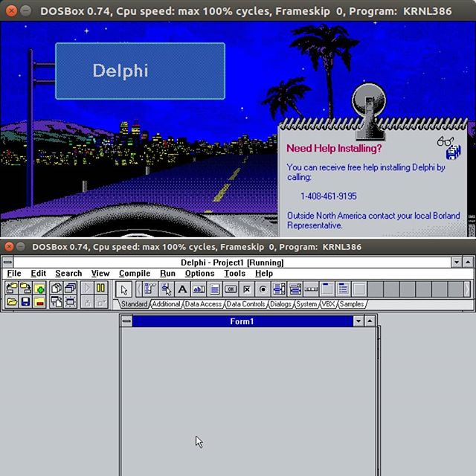Toggle between form and unit icon
476x476 pixels.
57,302
